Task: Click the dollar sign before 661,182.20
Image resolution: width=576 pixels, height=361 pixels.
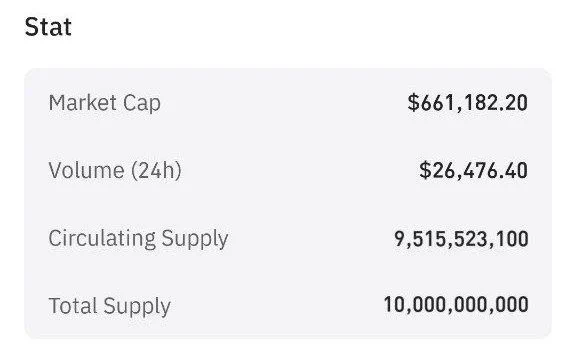Action: 413,102
